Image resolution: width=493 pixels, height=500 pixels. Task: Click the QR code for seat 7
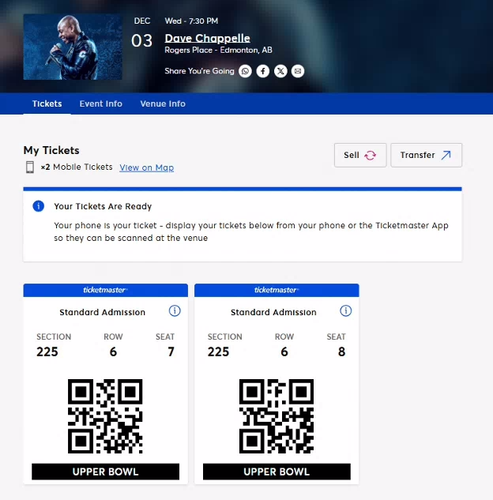(x=105, y=416)
